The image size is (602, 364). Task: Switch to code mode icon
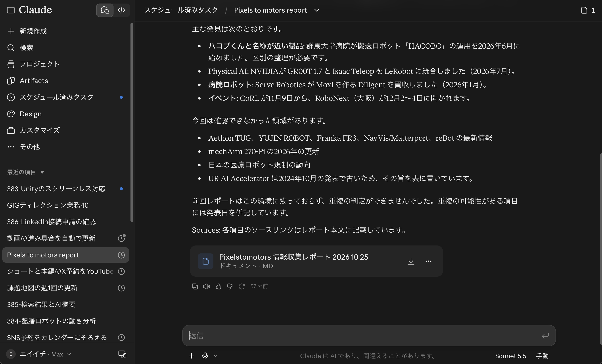121,10
